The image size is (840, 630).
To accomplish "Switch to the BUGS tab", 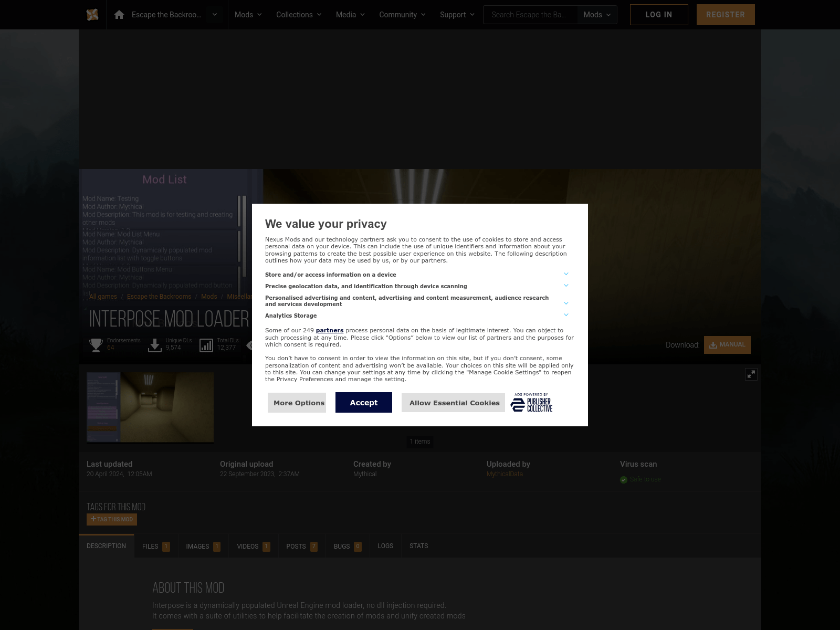I will tap(348, 547).
